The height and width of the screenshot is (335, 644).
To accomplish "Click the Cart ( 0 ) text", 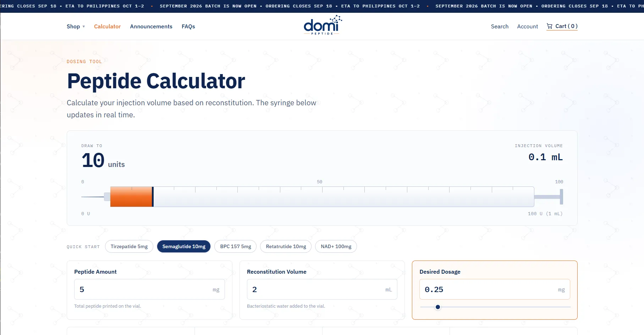I will pos(566,26).
